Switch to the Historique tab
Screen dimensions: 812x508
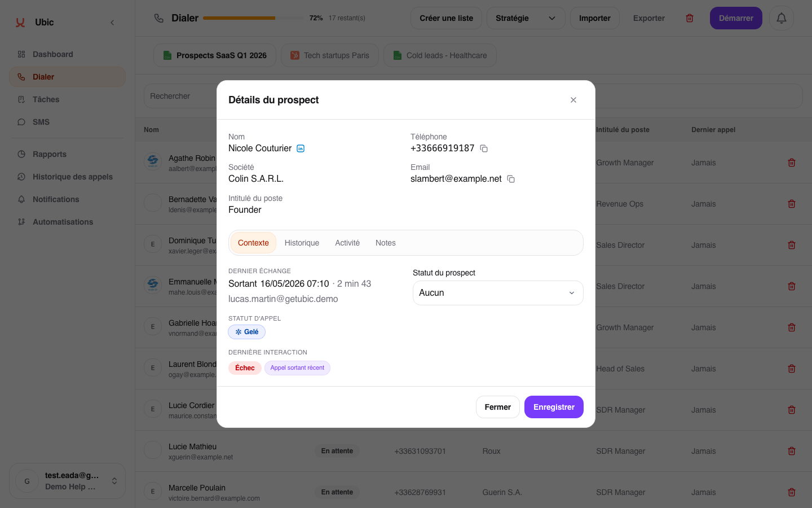[x=302, y=243]
